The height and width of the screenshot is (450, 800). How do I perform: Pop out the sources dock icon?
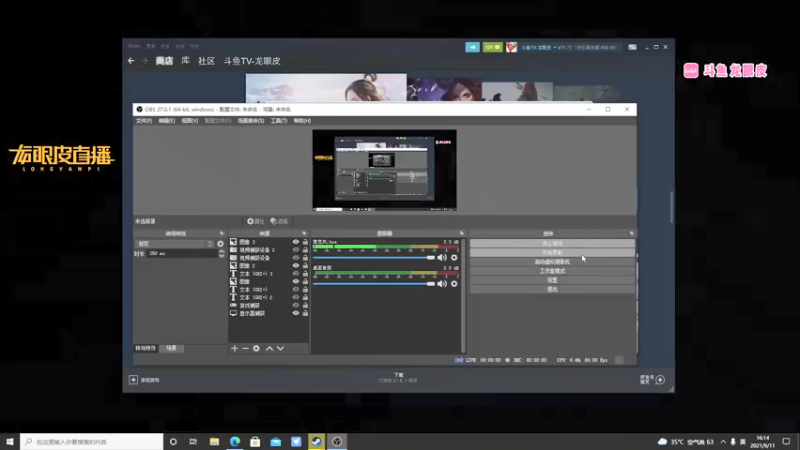(304, 234)
